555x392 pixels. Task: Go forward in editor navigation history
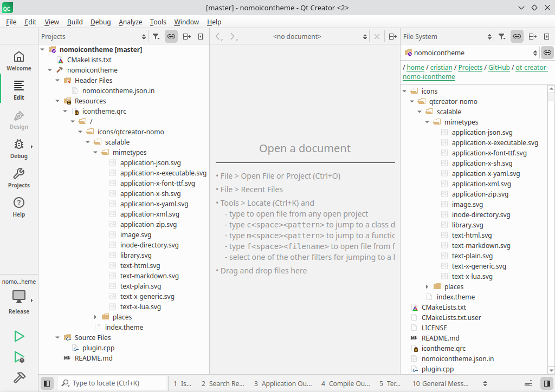(233, 36)
